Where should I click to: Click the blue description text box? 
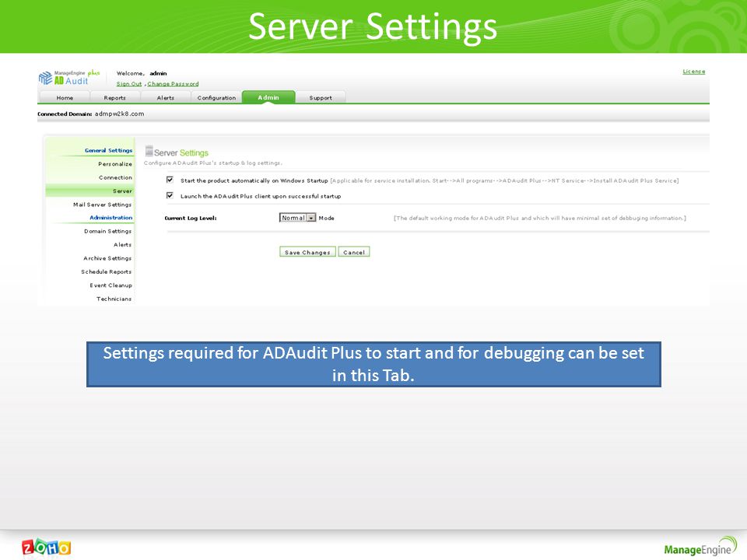(x=373, y=364)
